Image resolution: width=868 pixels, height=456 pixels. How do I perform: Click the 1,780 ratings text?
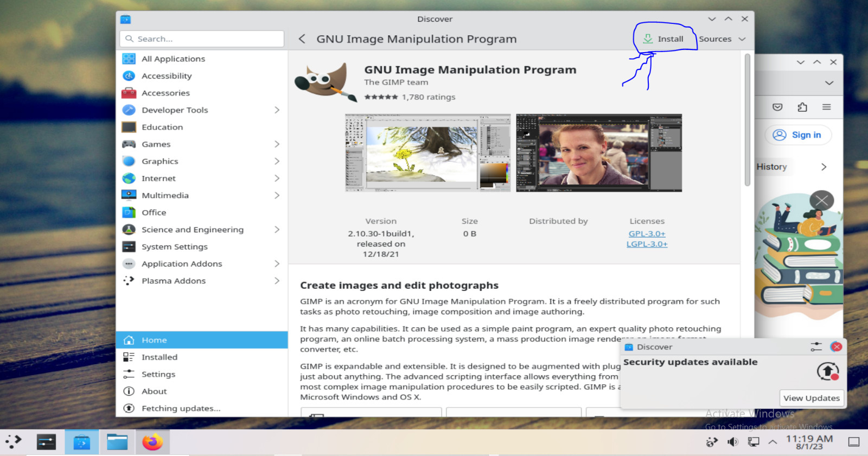tap(429, 97)
